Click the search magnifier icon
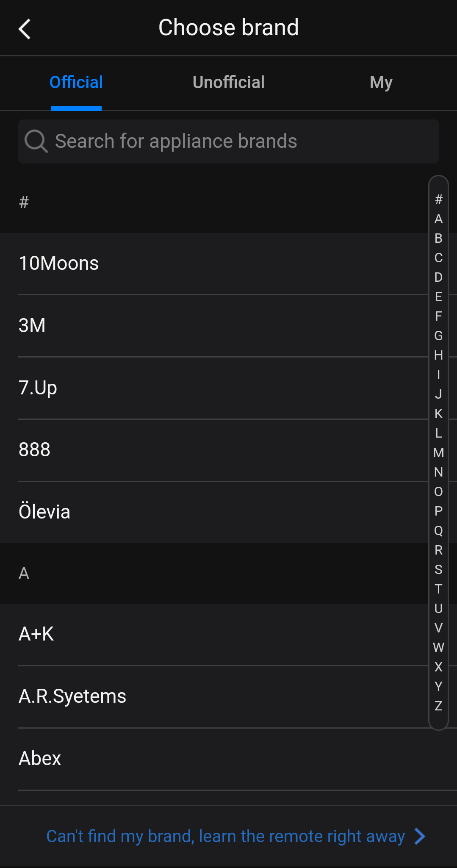The height and width of the screenshot is (868, 457). tap(36, 141)
